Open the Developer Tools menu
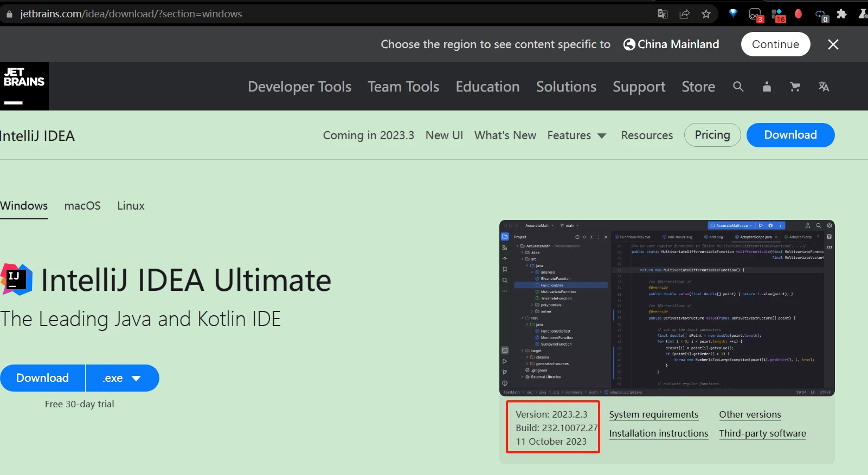868x475 pixels. pyautogui.click(x=299, y=87)
